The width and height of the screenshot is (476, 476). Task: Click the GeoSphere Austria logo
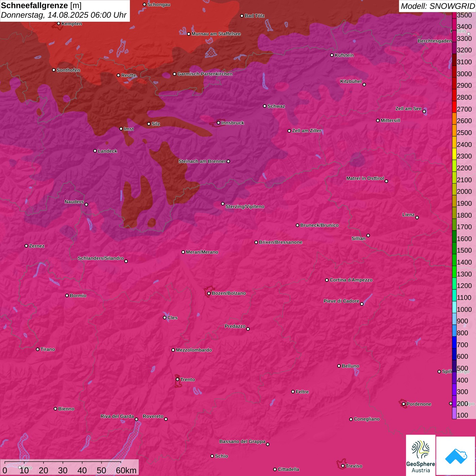point(421,456)
